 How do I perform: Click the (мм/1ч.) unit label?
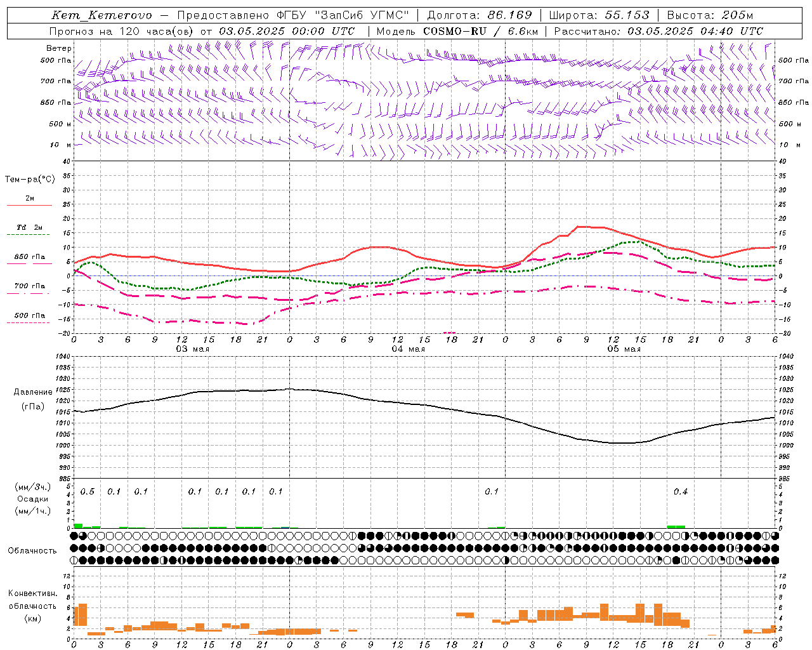[x=33, y=511]
